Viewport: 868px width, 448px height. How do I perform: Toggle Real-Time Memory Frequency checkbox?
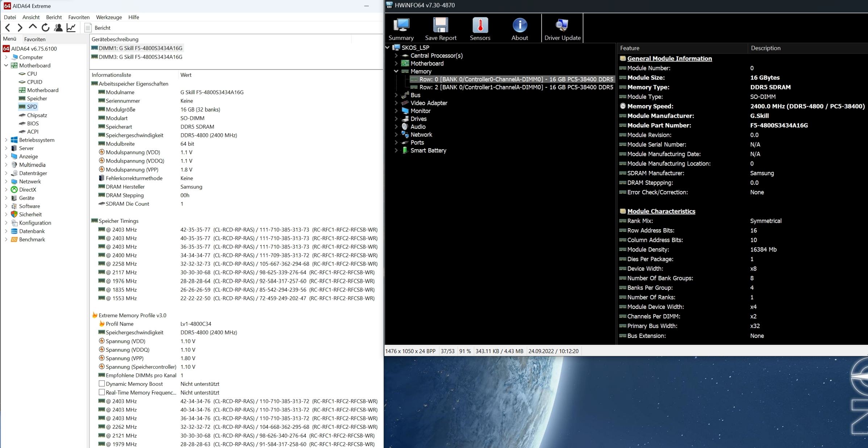tap(102, 392)
